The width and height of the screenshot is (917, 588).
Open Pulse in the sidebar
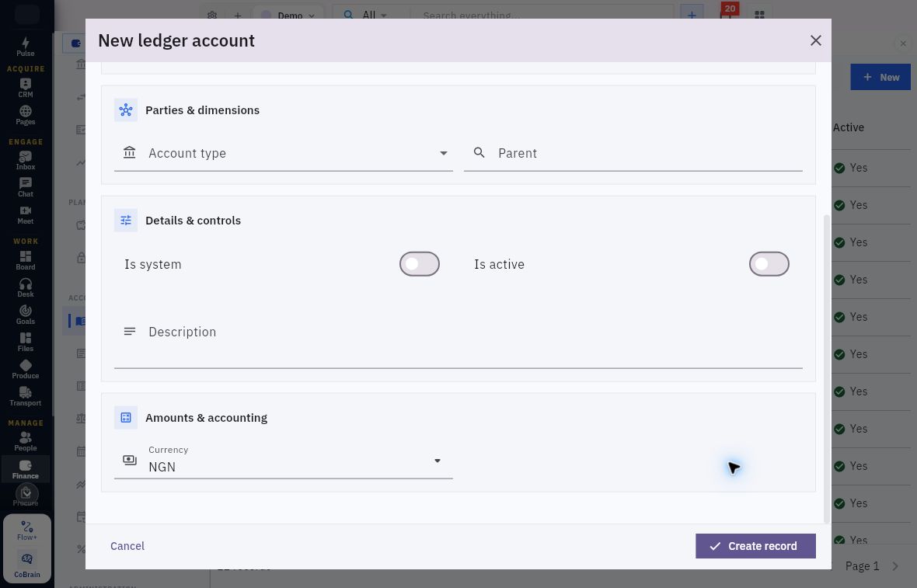(x=25, y=47)
